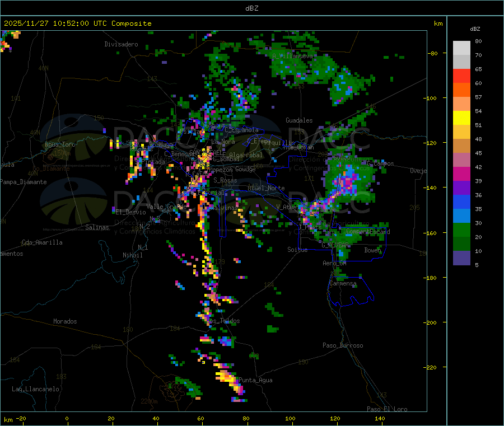This screenshot has width=504, height=426.
Task: Click the dBZ title at top
Action: tap(251, 8)
